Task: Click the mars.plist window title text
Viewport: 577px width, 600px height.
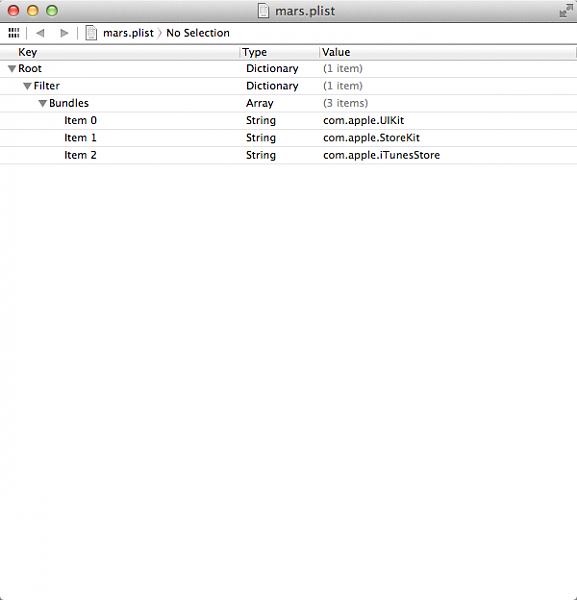Action: pos(305,11)
